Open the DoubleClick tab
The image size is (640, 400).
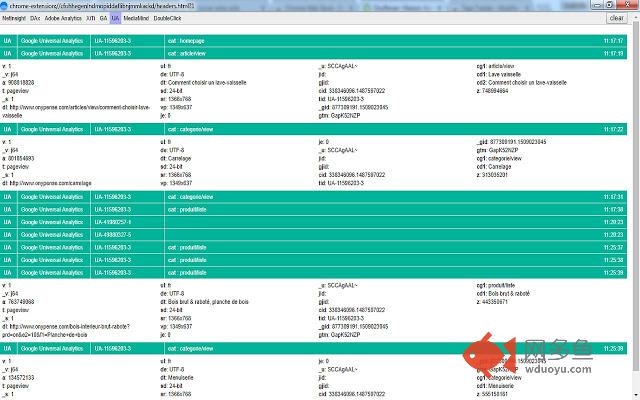point(167,18)
